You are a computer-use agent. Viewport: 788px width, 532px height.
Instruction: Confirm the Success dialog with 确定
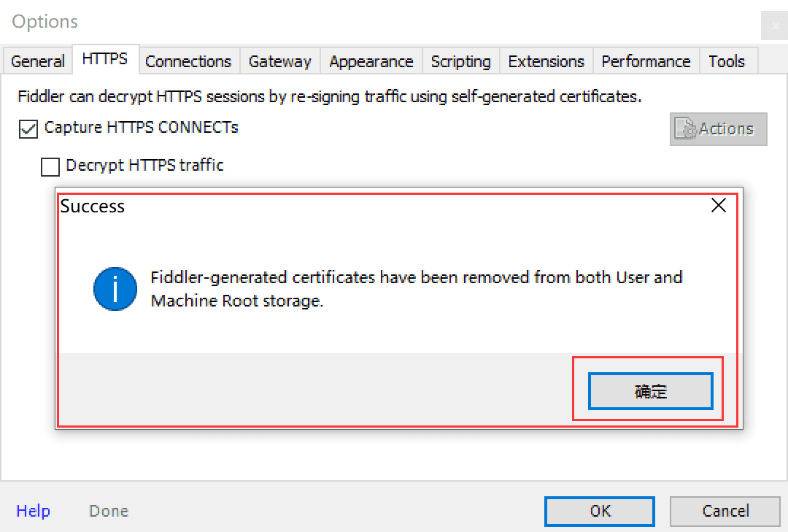pos(650,390)
